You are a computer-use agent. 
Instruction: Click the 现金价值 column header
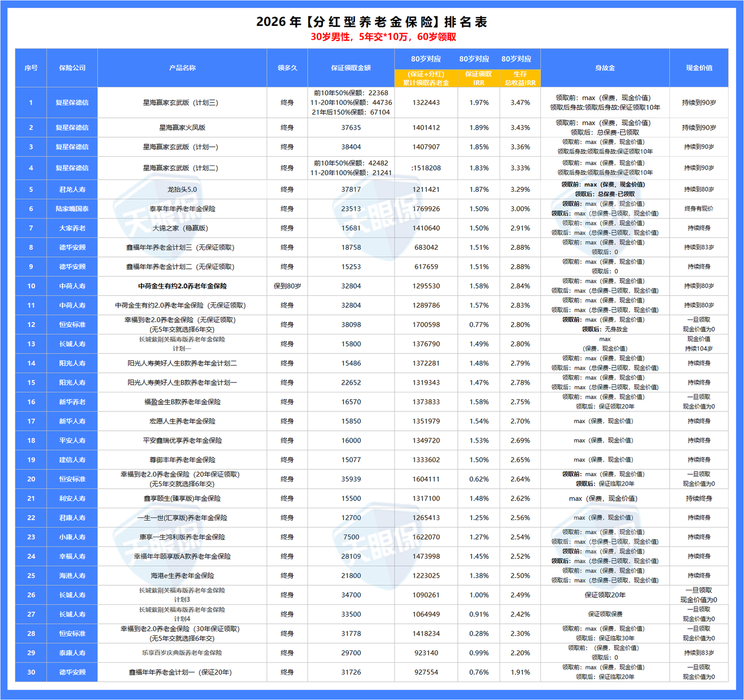click(x=699, y=68)
